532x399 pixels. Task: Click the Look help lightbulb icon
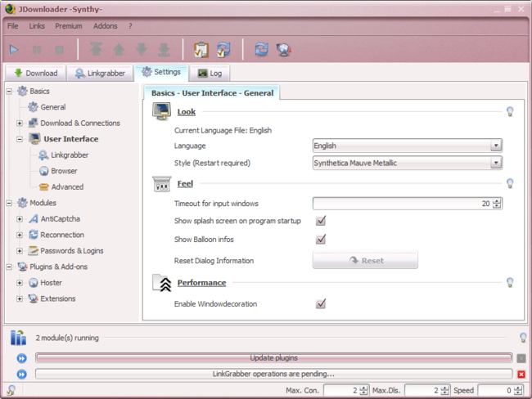[x=510, y=111]
